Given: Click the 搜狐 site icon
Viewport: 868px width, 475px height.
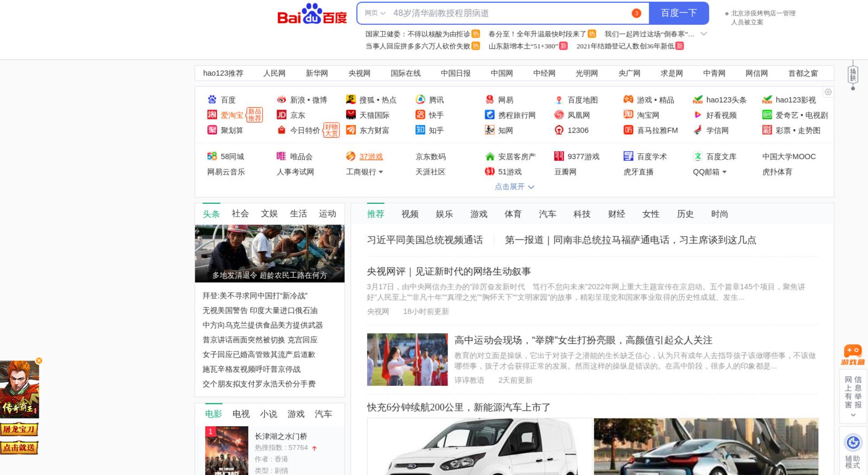Looking at the screenshot, I should point(351,100).
